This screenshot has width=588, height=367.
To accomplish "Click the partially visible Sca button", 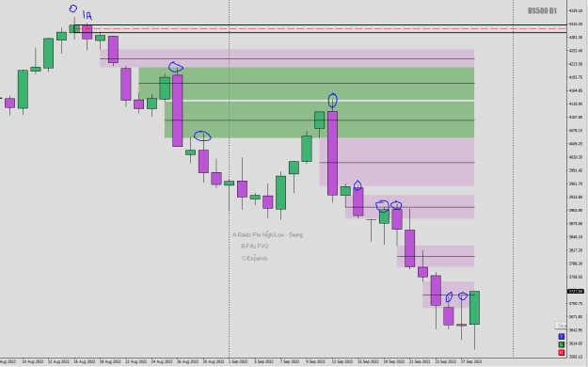I will [x=561, y=326].
